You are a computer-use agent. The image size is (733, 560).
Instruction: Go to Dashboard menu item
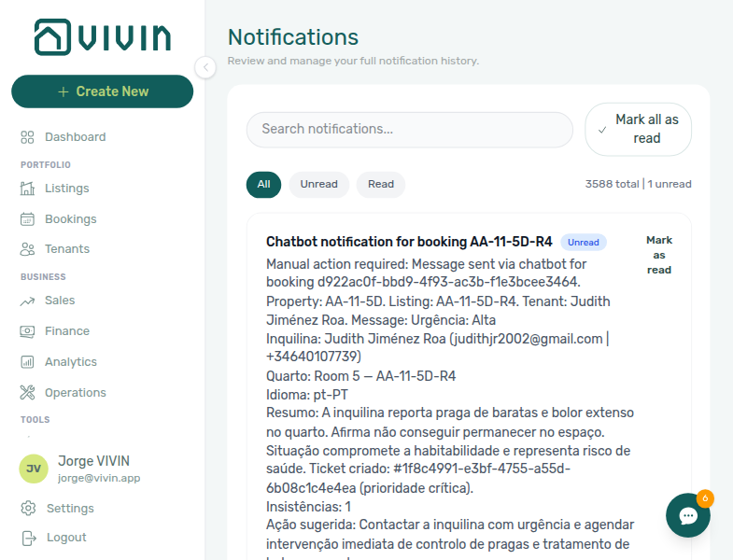[76, 137]
